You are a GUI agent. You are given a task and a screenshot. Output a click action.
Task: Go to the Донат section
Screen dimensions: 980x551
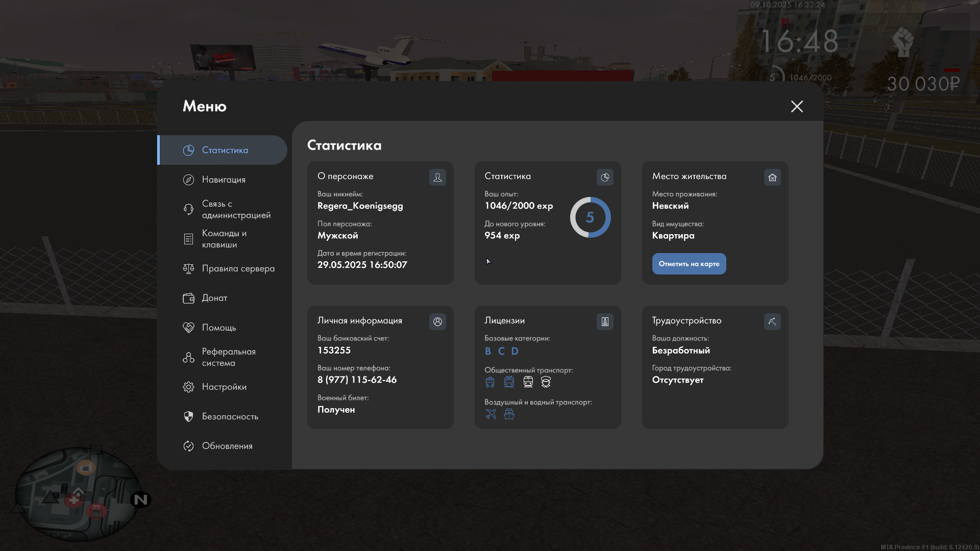click(x=214, y=298)
